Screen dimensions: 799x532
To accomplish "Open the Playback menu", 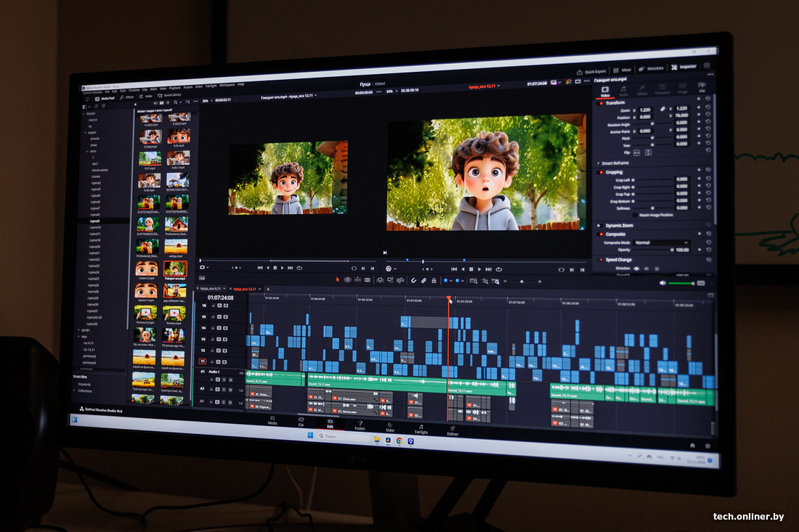I will pyautogui.click(x=175, y=88).
